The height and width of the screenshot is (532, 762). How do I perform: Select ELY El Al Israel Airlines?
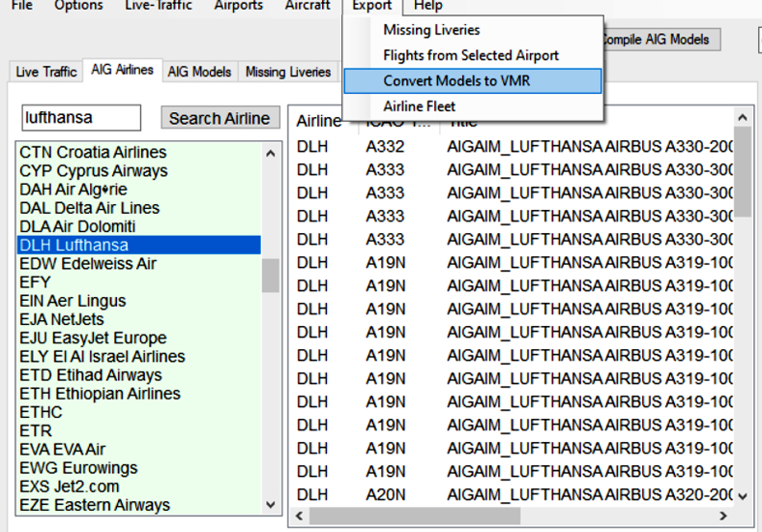[x=139, y=357]
